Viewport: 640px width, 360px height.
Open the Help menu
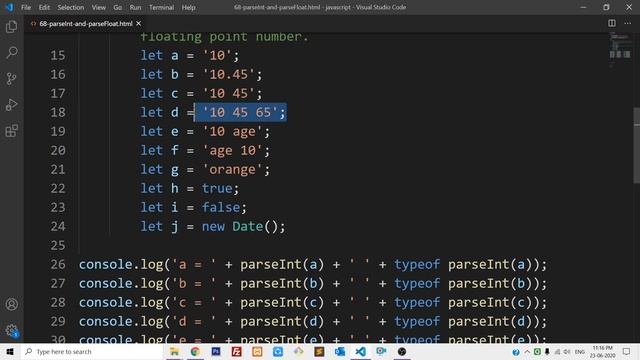tap(188, 7)
